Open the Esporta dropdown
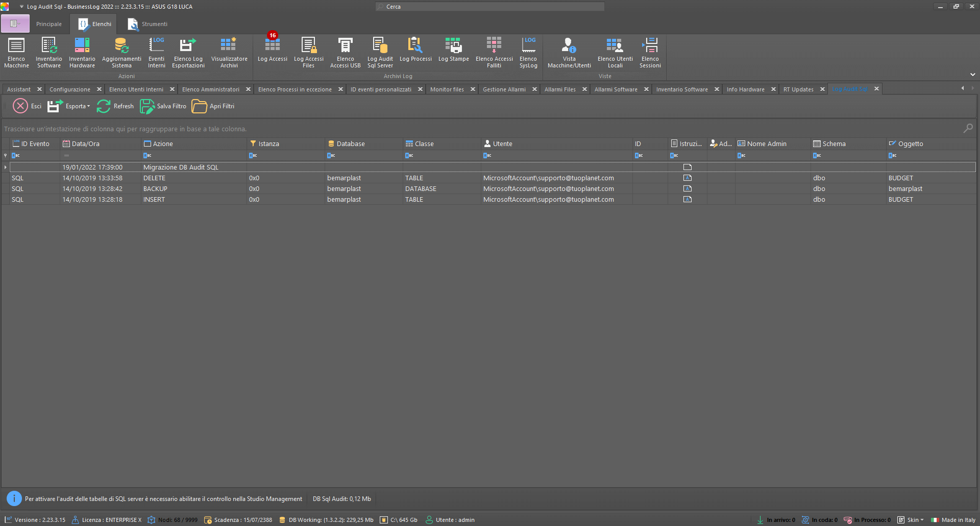 (69, 106)
